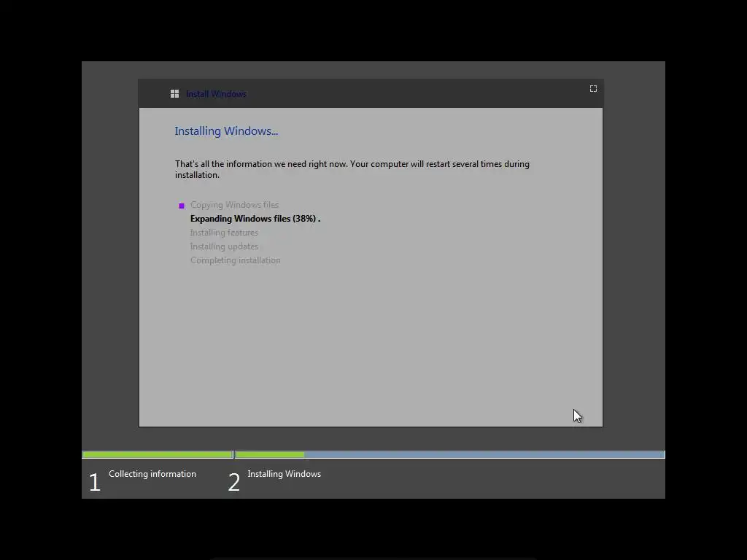The width and height of the screenshot is (747, 560).
Task: Click the 'Installing Windows' stage label at bottom
Action: (x=284, y=474)
